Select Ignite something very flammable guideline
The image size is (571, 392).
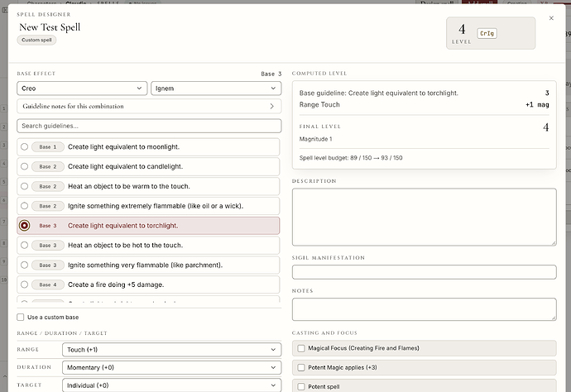pos(148,265)
